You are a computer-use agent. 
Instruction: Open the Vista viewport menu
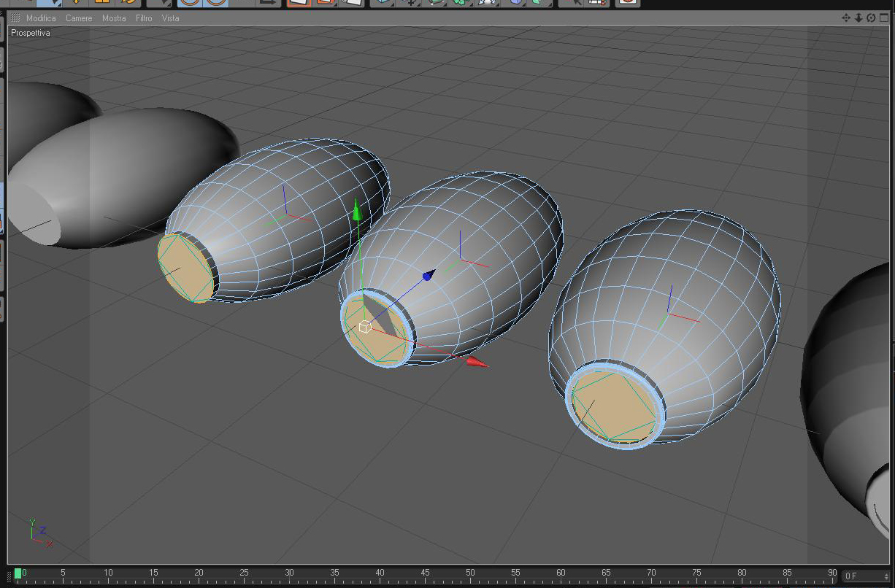(170, 18)
